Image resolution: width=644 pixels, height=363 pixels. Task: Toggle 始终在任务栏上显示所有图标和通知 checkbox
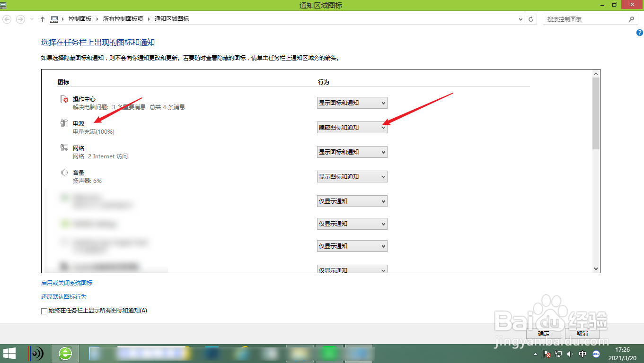[44, 311]
